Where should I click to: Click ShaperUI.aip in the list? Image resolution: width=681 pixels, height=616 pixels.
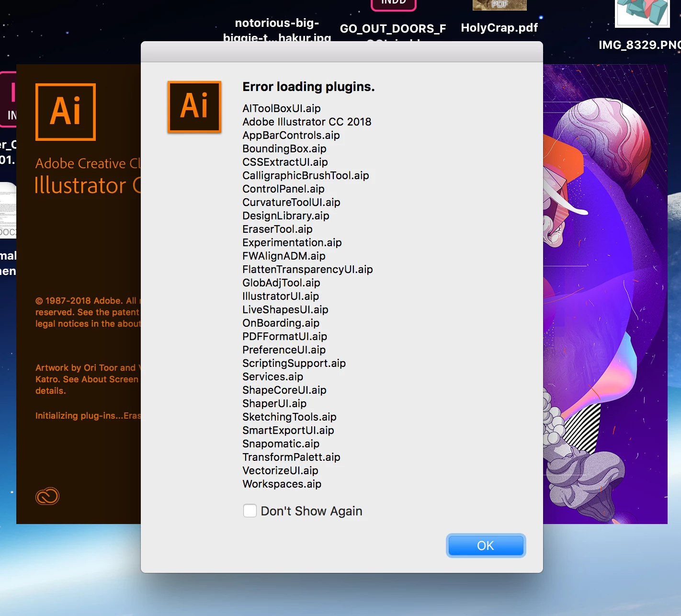coord(274,403)
